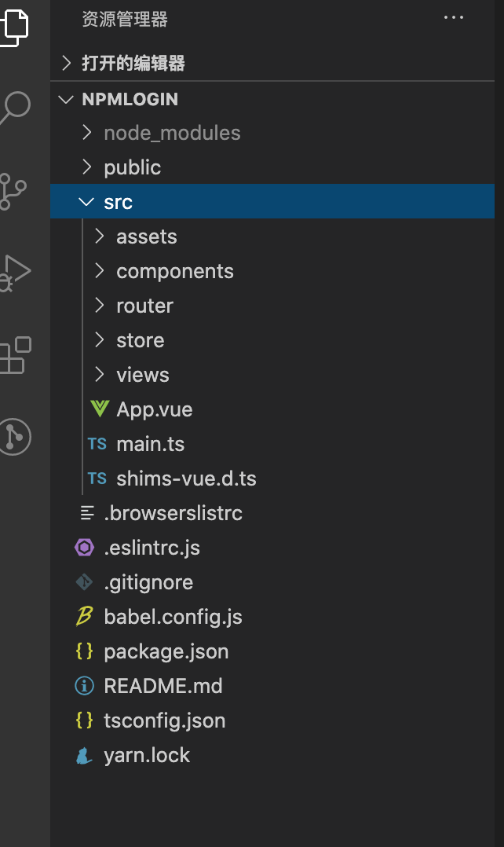Open the main.ts file
504x847 pixels.
coord(150,444)
